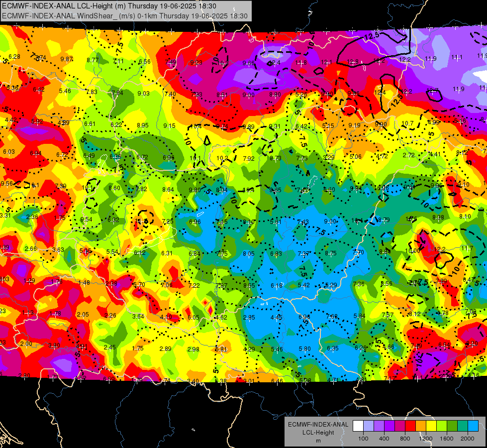Click the value 6.18 on the map
Screen dimensions: 487x448
click(x=277, y=286)
